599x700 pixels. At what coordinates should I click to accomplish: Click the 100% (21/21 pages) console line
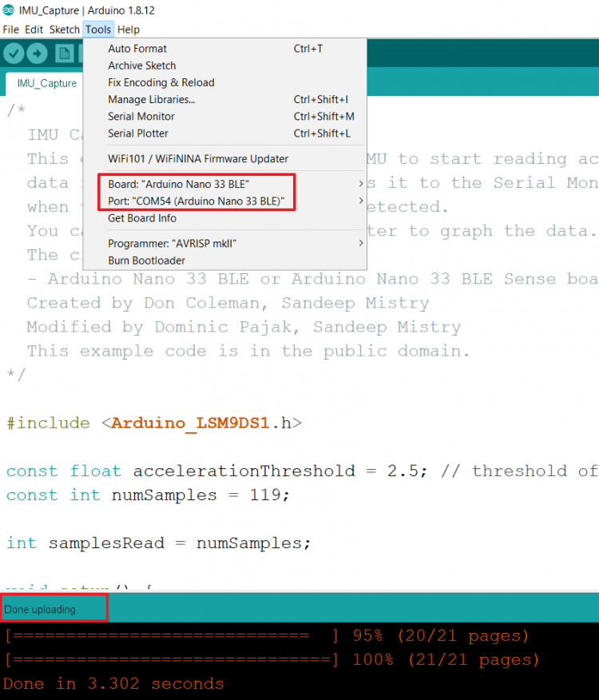(x=272, y=659)
